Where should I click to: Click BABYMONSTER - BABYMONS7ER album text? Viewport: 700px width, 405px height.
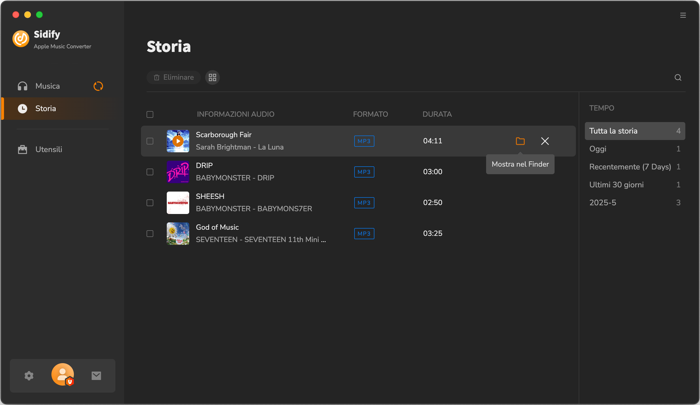pyautogui.click(x=254, y=209)
